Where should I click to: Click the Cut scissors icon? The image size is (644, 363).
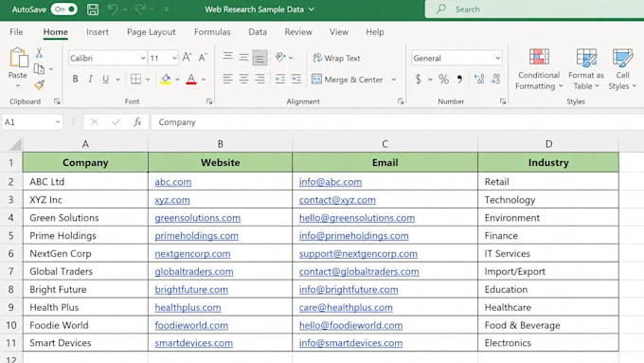click(39, 53)
